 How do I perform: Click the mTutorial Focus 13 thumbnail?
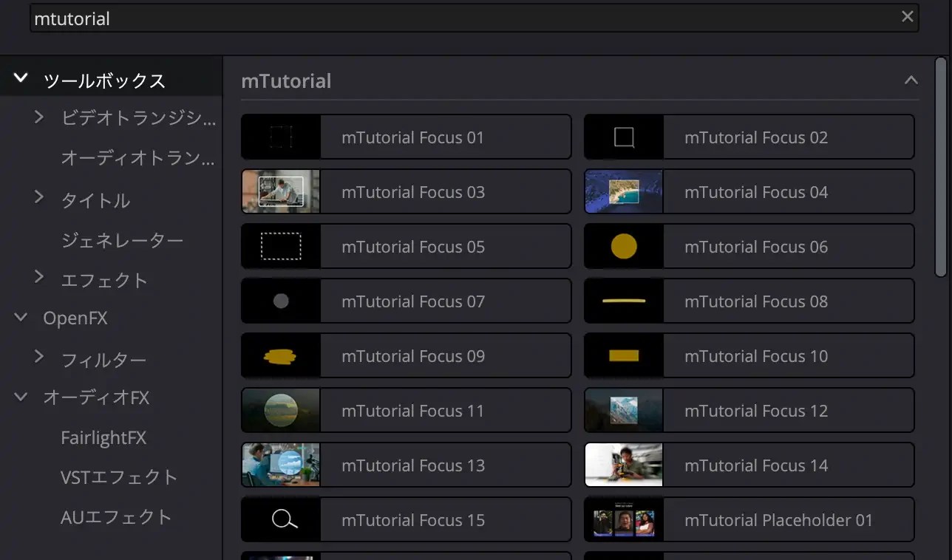pyautogui.click(x=281, y=465)
